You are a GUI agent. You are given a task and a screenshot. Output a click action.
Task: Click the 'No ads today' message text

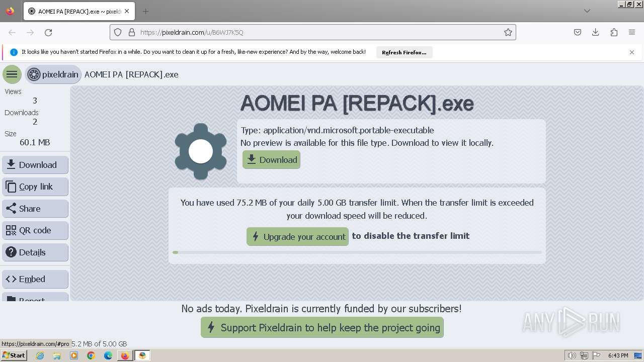[321, 309]
